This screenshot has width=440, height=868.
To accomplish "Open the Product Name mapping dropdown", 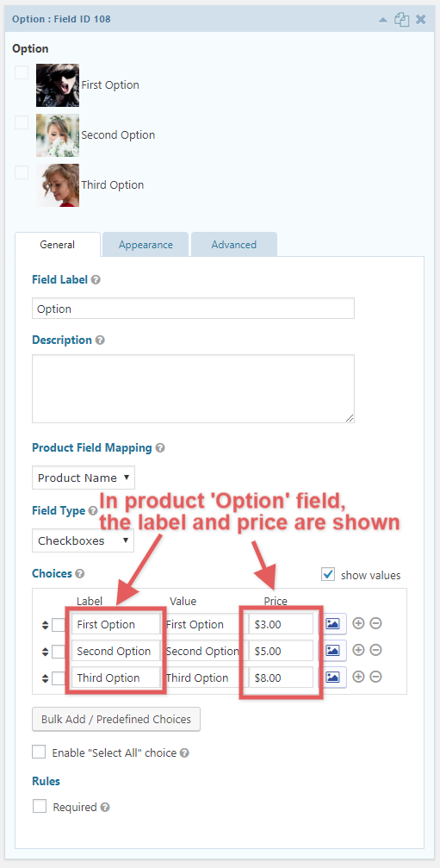I will tap(83, 478).
